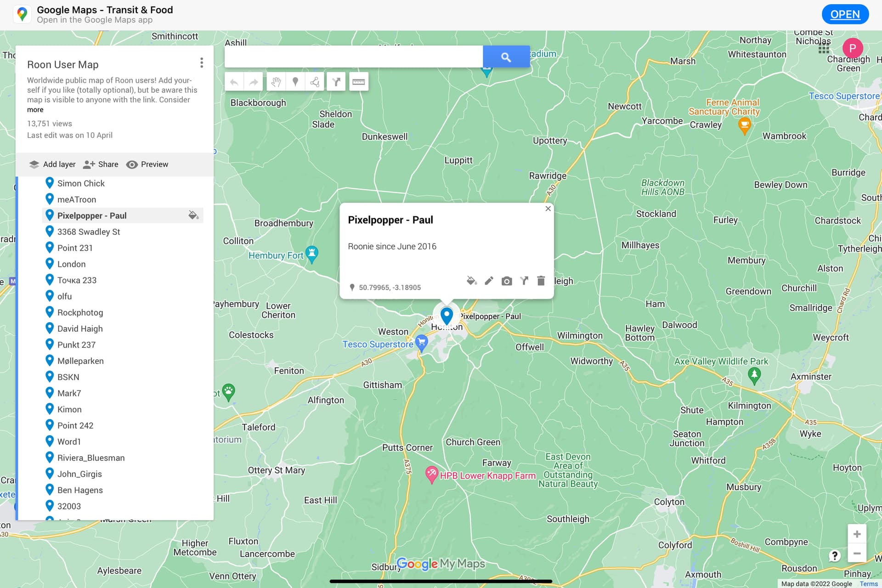Select Rockphotog in the layer list
This screenshot has height=588, width=882.
(x=80, y=312)
